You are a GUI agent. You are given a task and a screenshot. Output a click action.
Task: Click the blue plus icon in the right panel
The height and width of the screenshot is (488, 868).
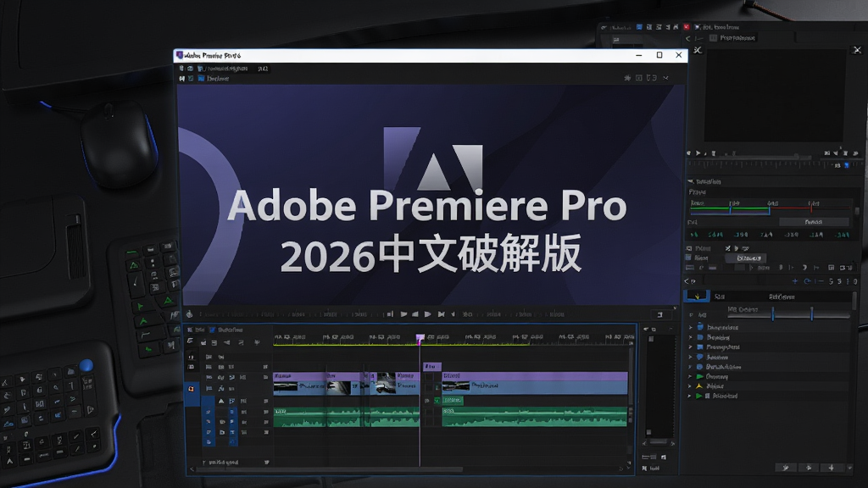coord(795,281)
